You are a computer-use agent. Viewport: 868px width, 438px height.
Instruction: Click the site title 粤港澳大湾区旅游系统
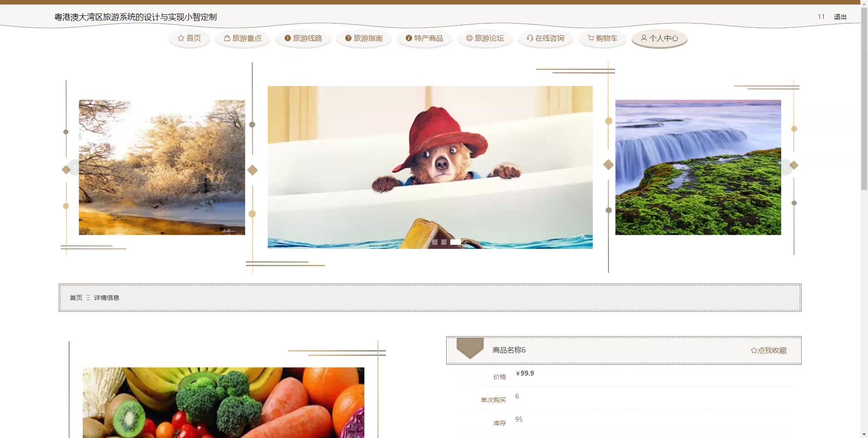click(136, 17)
